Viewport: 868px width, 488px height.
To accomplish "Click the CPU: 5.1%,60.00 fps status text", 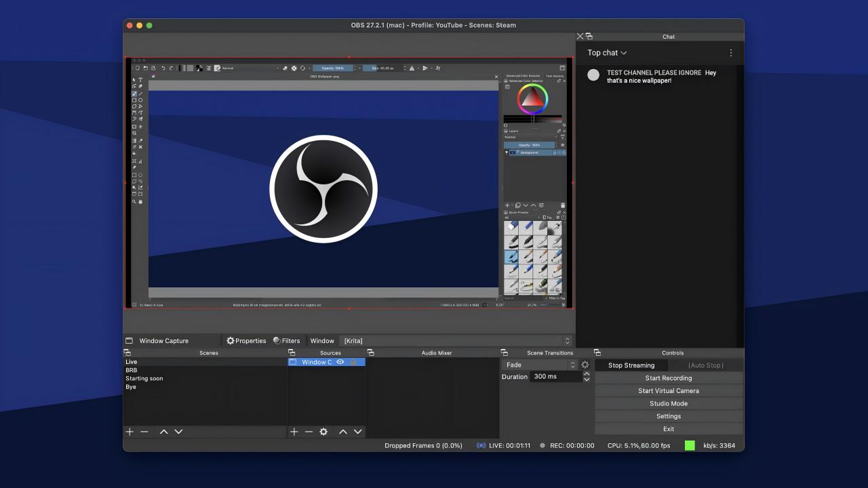I will [639, 445].
